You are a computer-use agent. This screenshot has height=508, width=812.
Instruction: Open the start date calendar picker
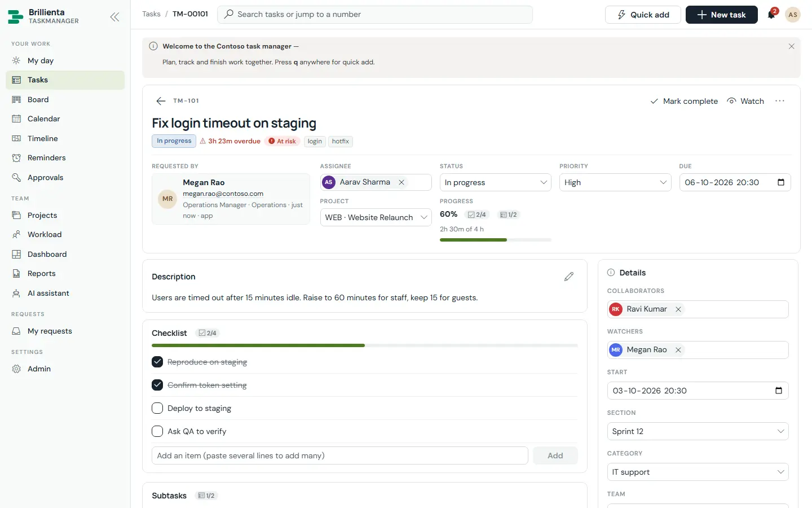pyautogui.click(x=779, y=391)
